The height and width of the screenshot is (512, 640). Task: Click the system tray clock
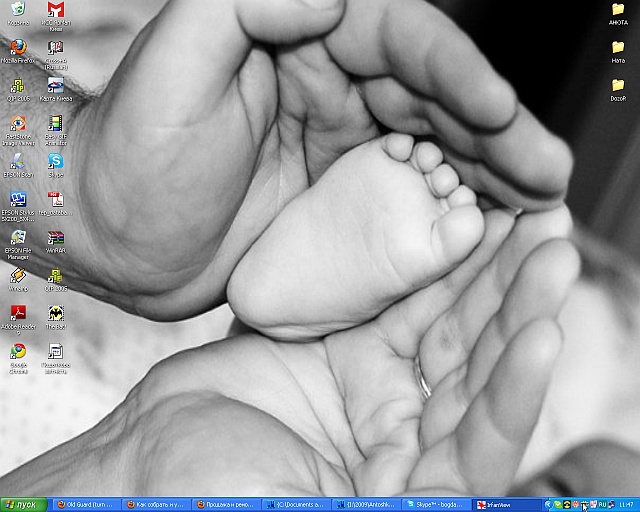tap(627, 505)
